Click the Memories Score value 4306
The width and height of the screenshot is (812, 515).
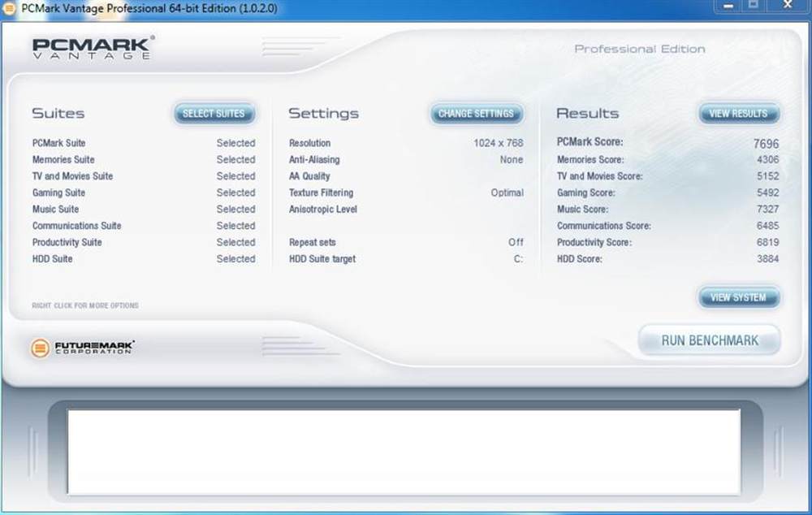[x=767, y=159]
